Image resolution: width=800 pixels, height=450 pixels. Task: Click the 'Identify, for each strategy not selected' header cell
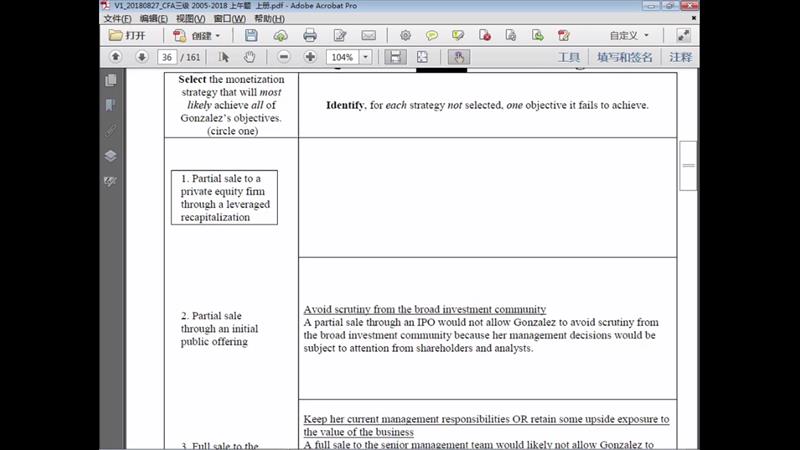click(487, 105)
